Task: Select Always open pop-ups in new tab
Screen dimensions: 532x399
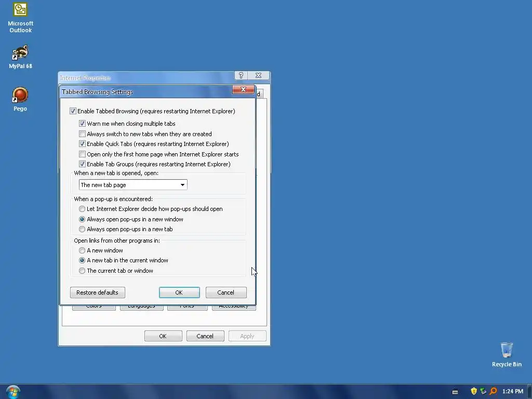Action: [82, 229]
